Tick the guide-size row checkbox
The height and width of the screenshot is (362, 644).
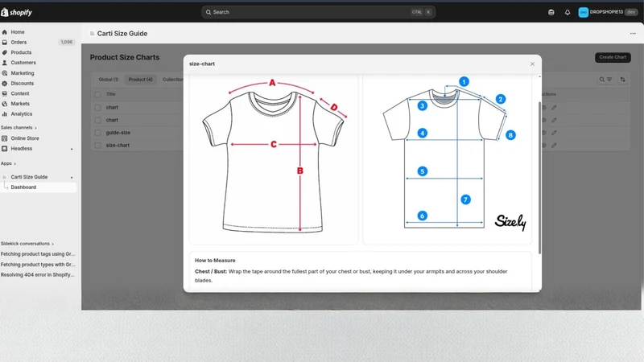(x=97, y=133)
